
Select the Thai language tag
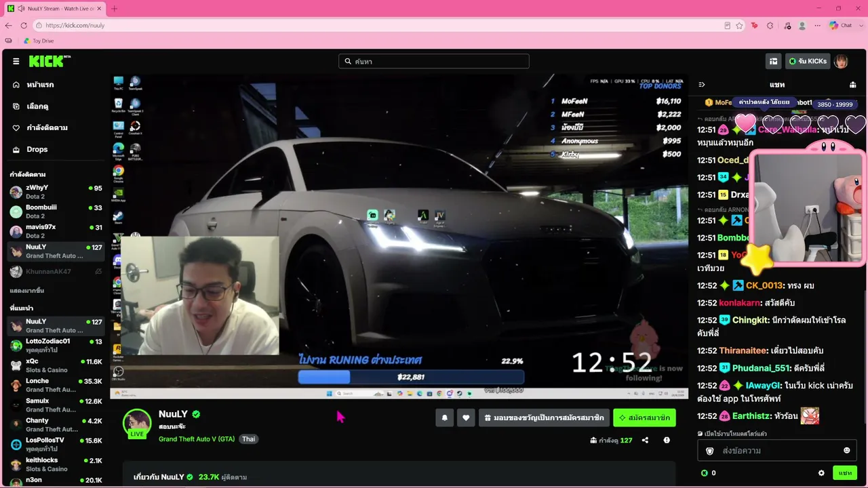pyautogui.click(x=249, y=439)
